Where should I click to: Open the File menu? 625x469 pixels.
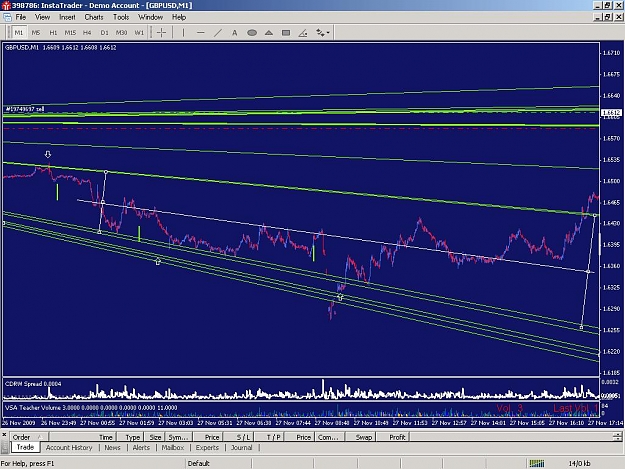[x=21, y=17]
